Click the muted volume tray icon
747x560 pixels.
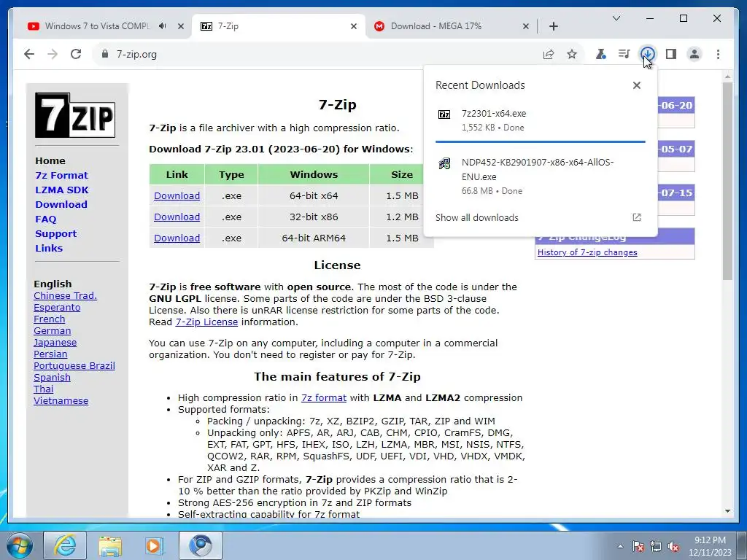[673, 546]
